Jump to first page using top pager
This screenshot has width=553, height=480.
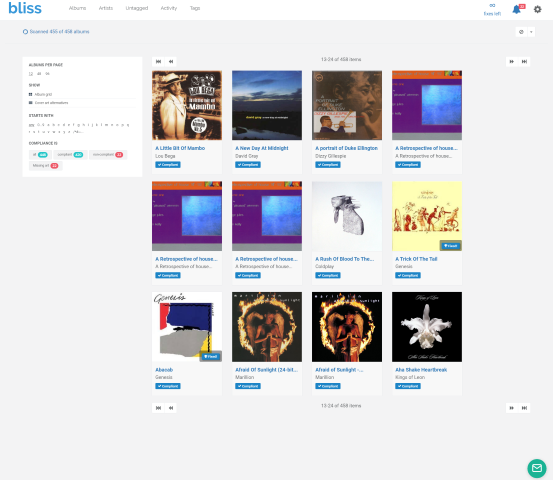click(158, 62)
